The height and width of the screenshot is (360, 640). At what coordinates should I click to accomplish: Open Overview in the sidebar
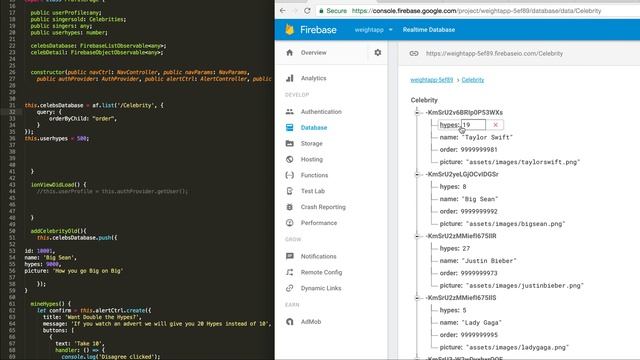click(313, 53)
